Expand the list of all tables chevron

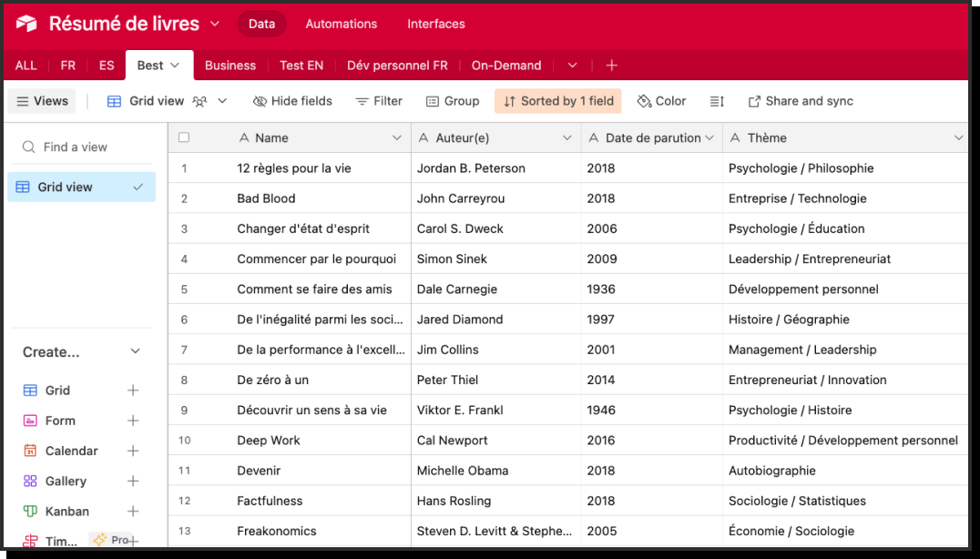click(572, 66)
